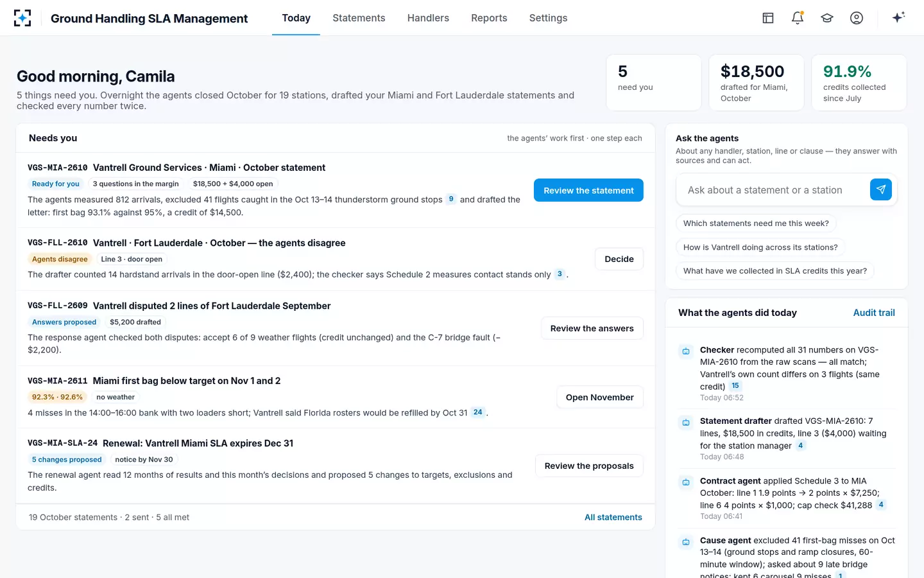Switch to the Today tab
The width and height of the screenshot is (924, 578).
coord(296,18)
